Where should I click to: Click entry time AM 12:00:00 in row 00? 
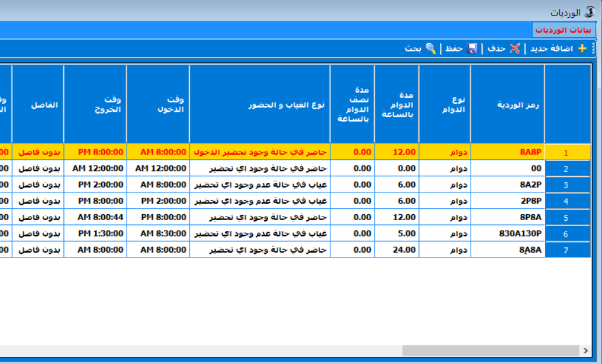coord(158,168)
